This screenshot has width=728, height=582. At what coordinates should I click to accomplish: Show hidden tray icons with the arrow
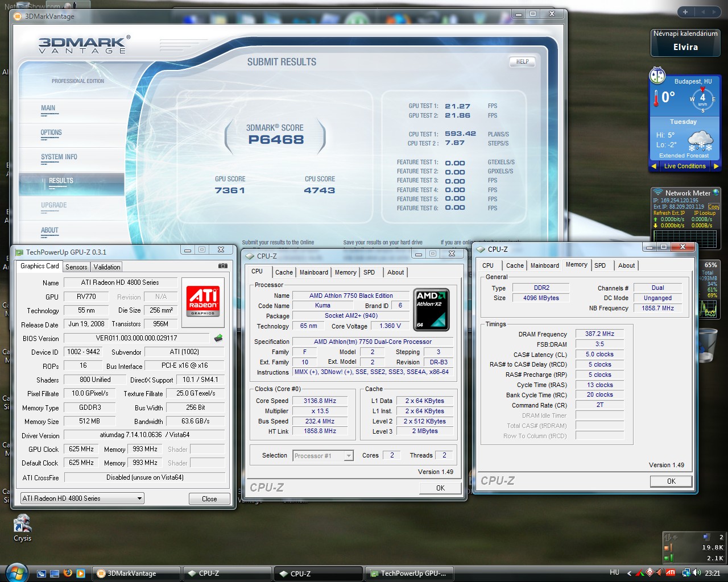coord(629,573)
